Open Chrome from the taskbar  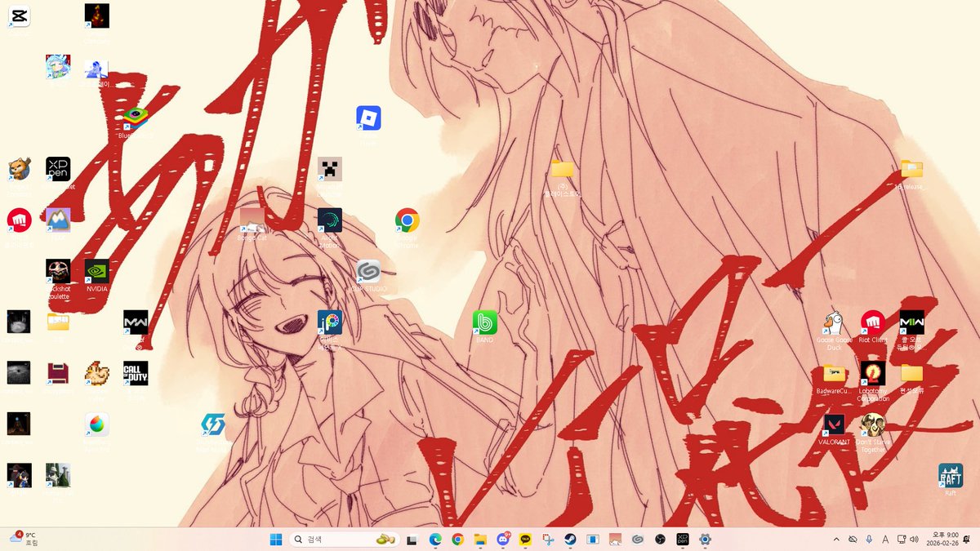457,539
